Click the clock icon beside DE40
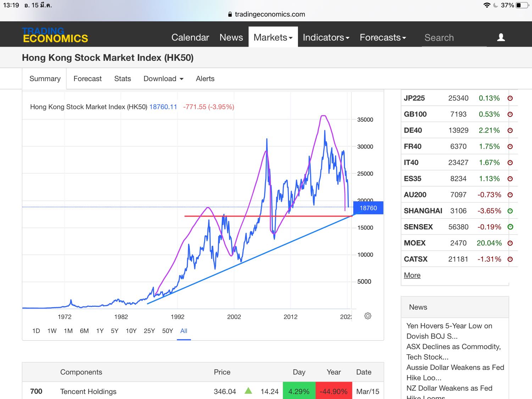 point(510,131)
